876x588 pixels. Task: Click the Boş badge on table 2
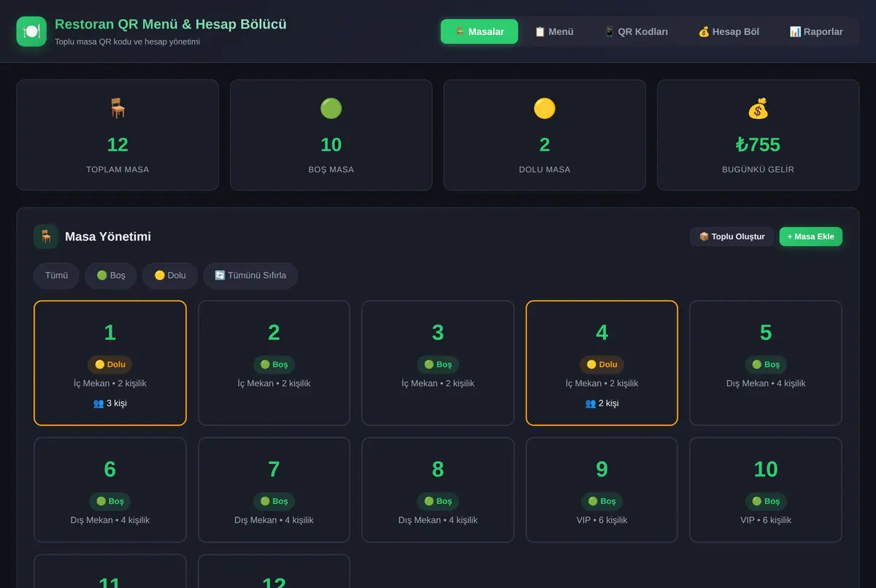pyautogui.click(x=274, y=364)
